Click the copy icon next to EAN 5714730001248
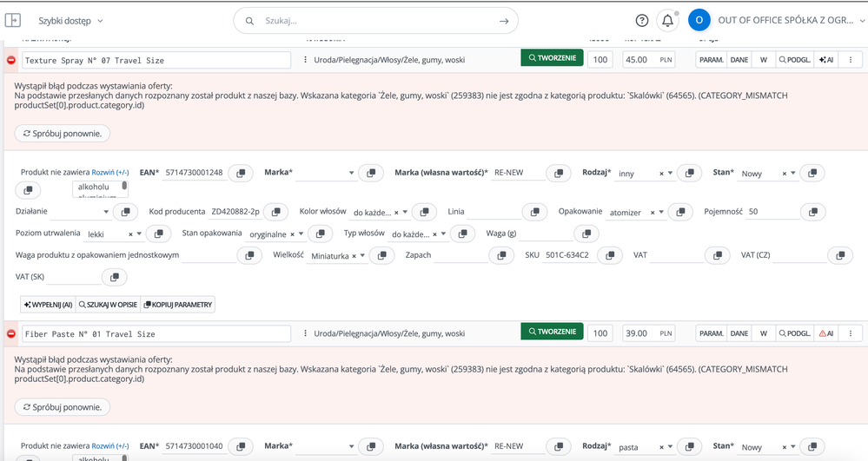Viewport: 868px width, 461px height. pos(241,174)
